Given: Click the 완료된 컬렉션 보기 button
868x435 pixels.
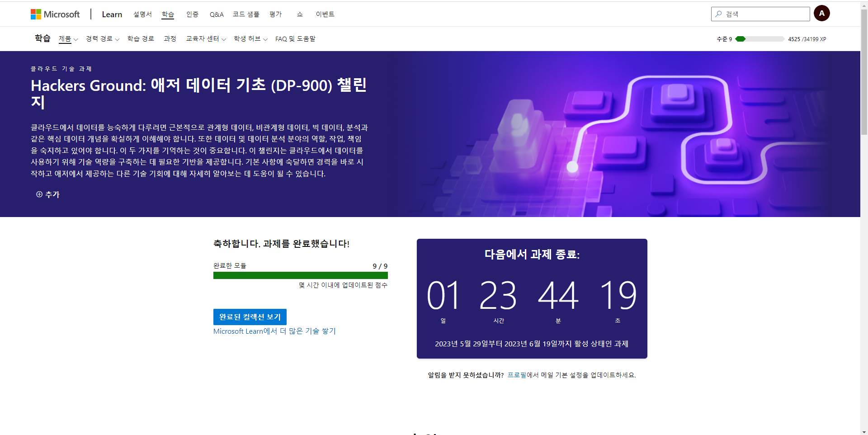Looking at the screenshot, I should coord(250,317).
